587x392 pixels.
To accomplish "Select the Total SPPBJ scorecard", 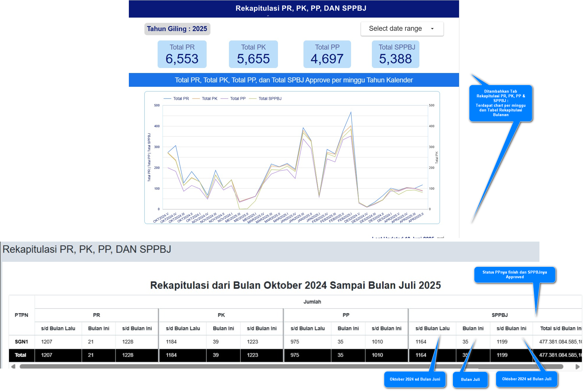I will pyautogui.click(x=395, y=54).
